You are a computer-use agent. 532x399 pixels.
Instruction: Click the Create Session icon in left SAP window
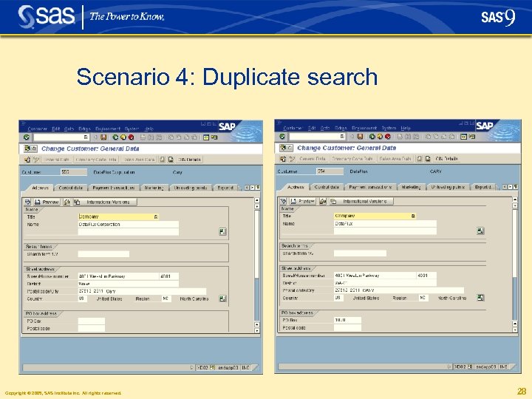tap(206, 137)
